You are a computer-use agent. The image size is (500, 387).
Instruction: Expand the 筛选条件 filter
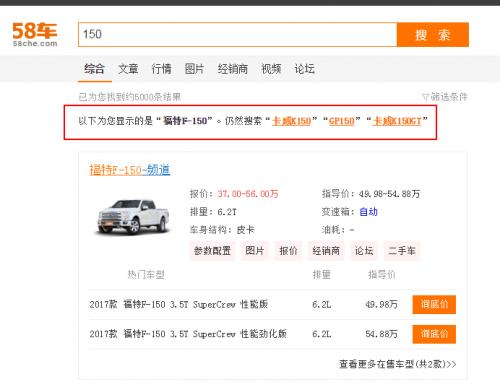[x=445, y=97]
